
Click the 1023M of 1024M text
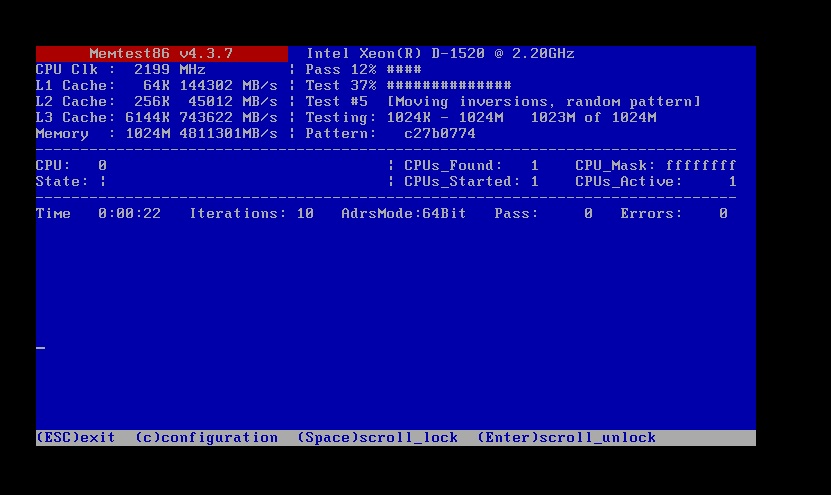(x=594, y=117)
